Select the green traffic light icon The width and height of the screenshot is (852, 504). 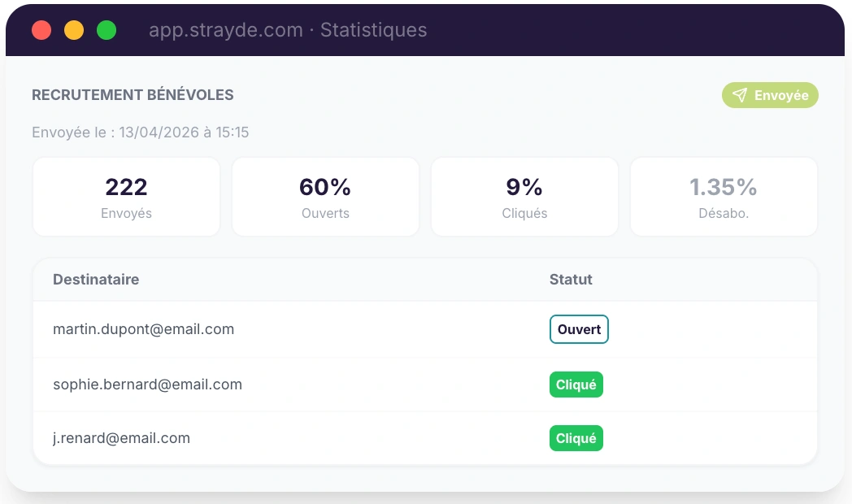coord(105,30)
